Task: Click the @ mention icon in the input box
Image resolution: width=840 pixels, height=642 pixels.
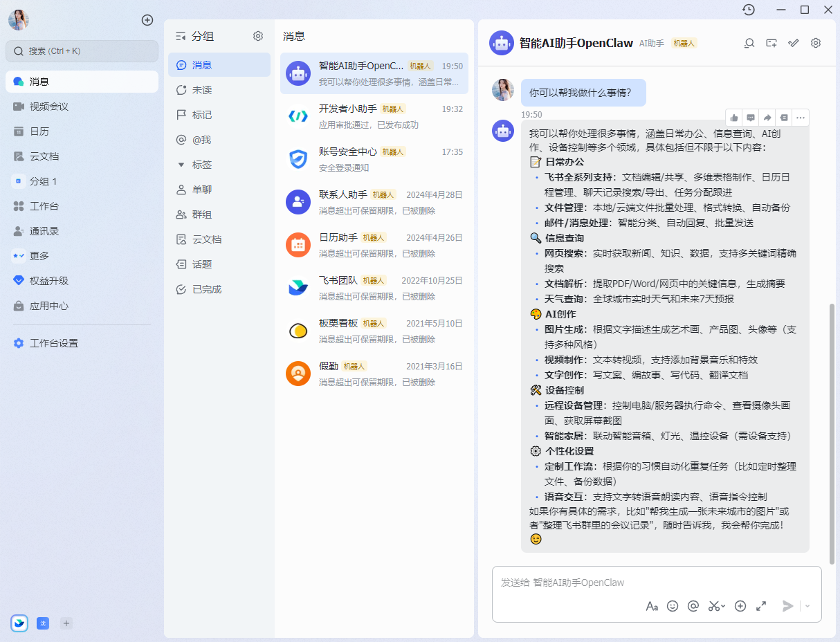Action: (693, 606)
